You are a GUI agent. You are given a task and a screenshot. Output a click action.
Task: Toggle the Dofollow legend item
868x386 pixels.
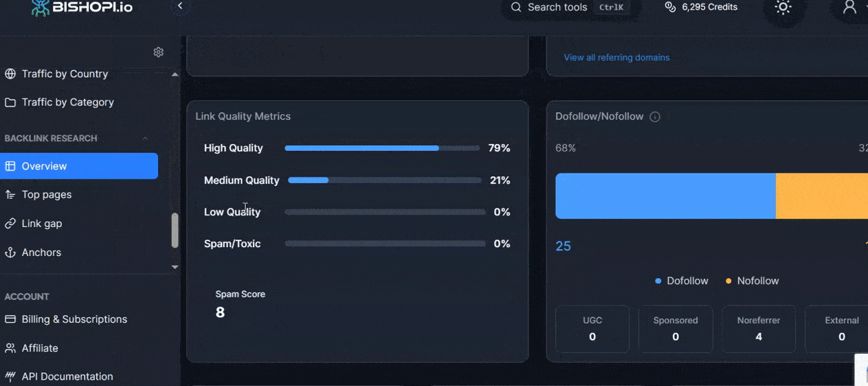click(682, 281)
